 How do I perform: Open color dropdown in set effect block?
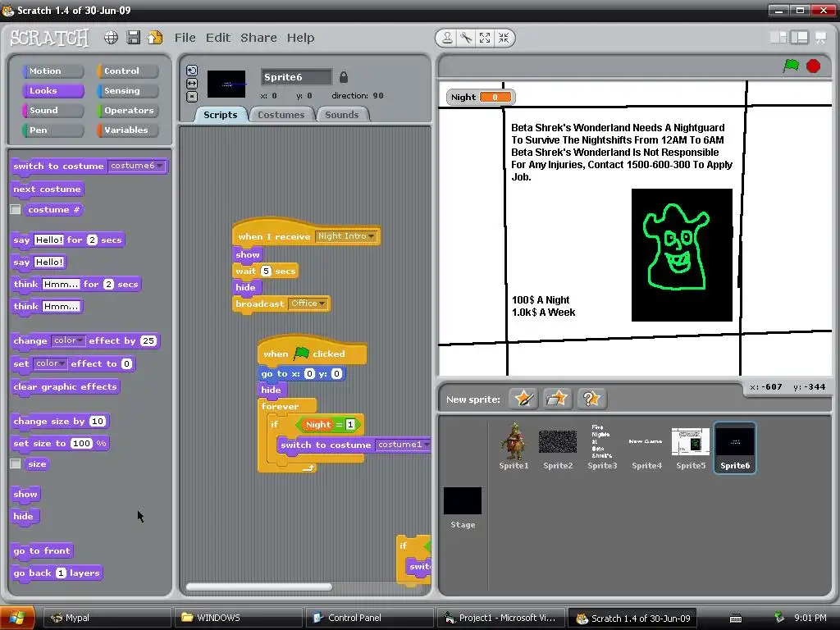pos(50,363)
